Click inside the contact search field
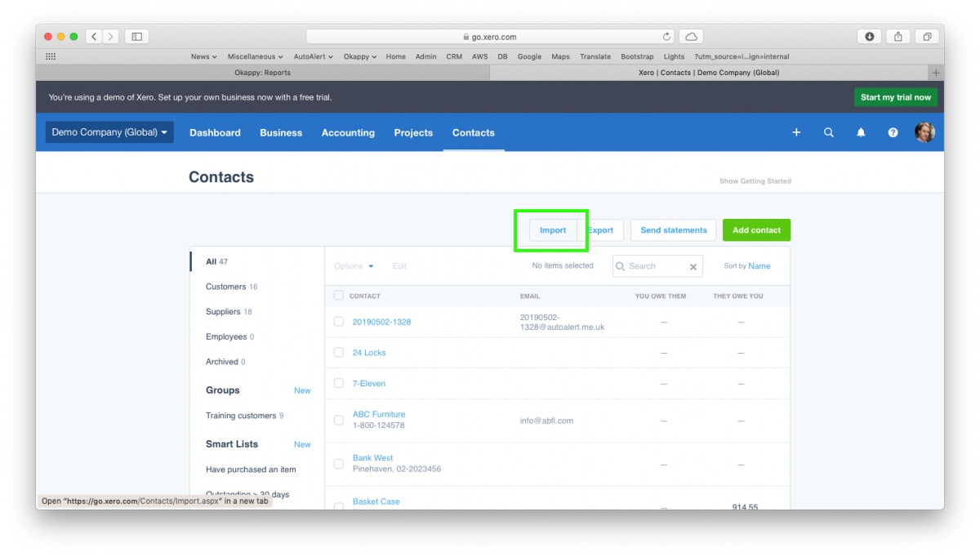Screen dimensions: 980x557 [653, 265]
